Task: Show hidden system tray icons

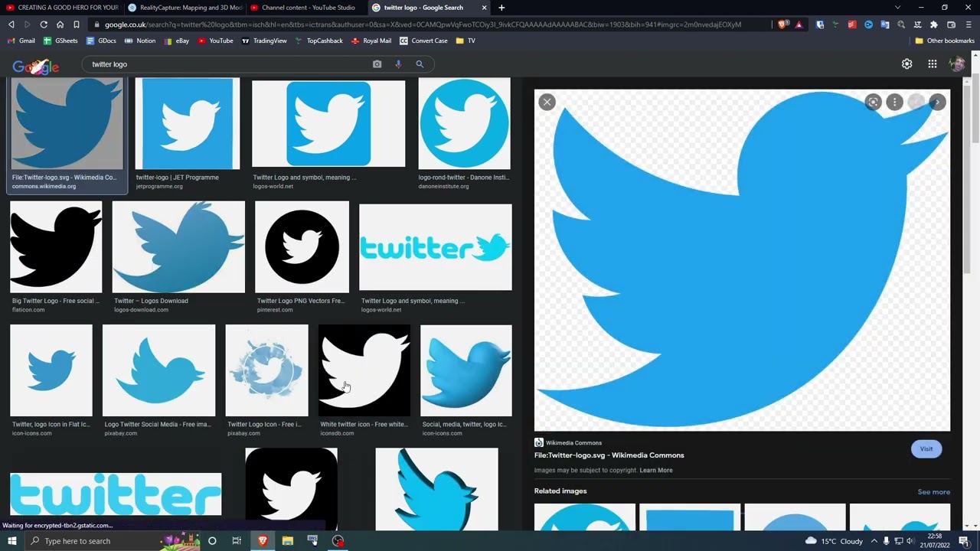Action: coord(874,541)
